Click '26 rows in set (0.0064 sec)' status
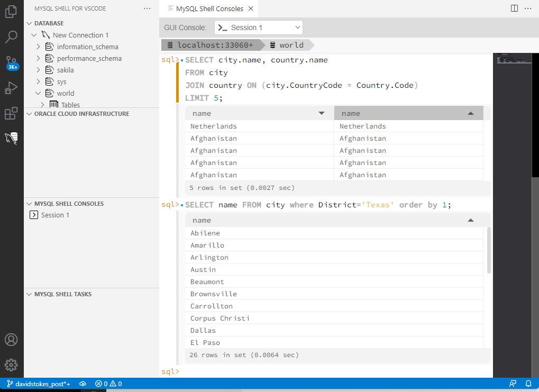The width and height of the screenshot is (539, 392). click(244, 355)
